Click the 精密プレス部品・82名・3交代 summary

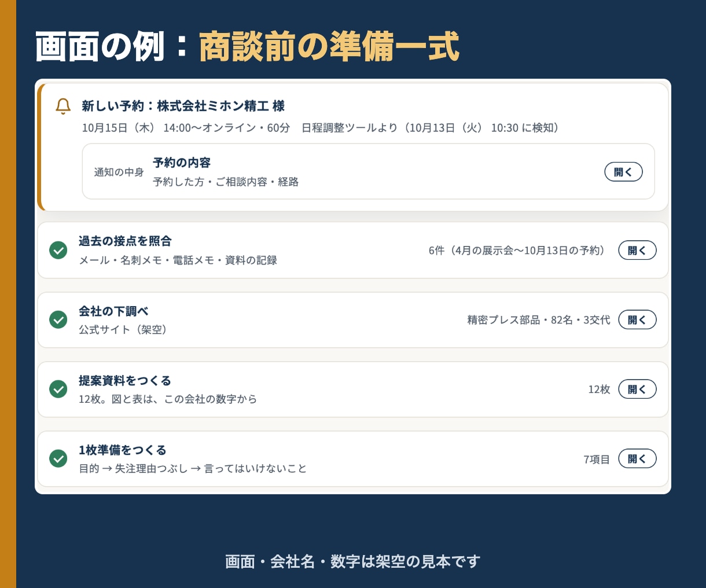coord(539,320)
